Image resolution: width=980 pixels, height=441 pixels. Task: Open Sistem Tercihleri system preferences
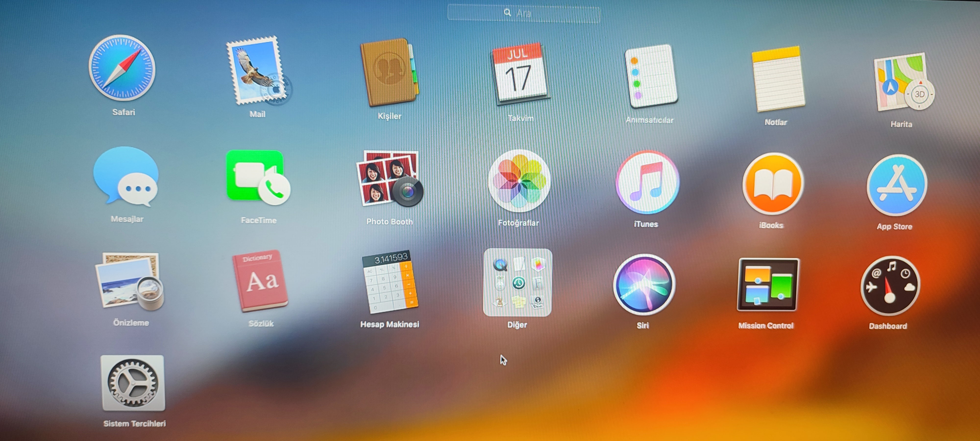(x=133, y=383)
